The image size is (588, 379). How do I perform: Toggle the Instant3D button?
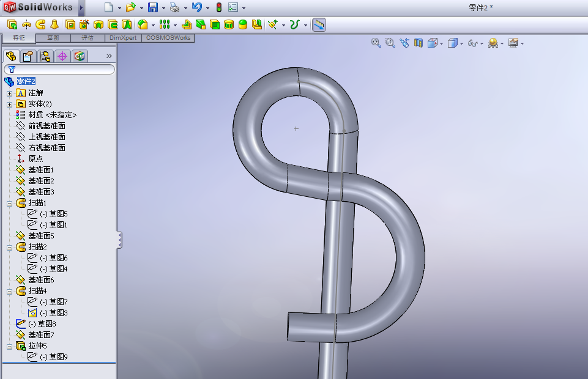319,24
